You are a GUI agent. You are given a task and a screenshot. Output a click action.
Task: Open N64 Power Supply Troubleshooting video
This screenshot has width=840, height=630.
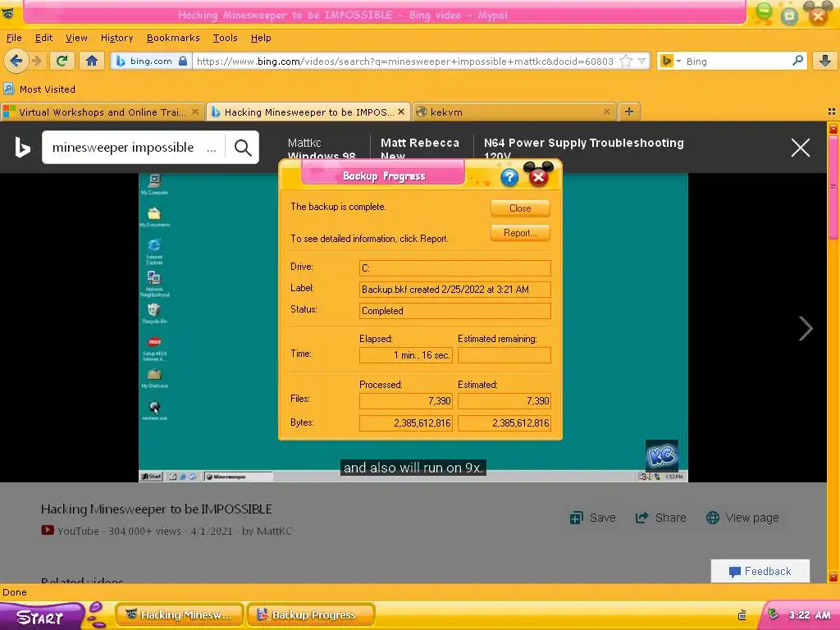pos(583,149)
